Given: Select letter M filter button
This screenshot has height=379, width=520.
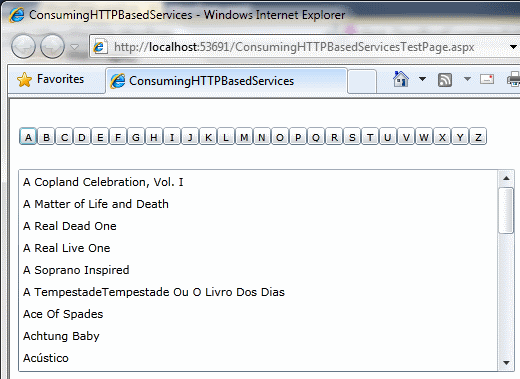Looking at the screenshot, I should [244, 137].
